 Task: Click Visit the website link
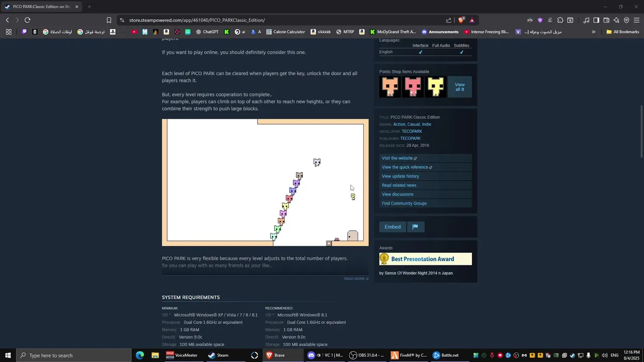point(426,158)
